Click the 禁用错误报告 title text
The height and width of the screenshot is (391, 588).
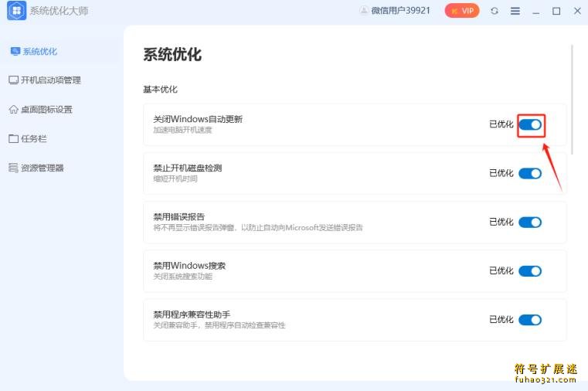[x=179, y=216]
